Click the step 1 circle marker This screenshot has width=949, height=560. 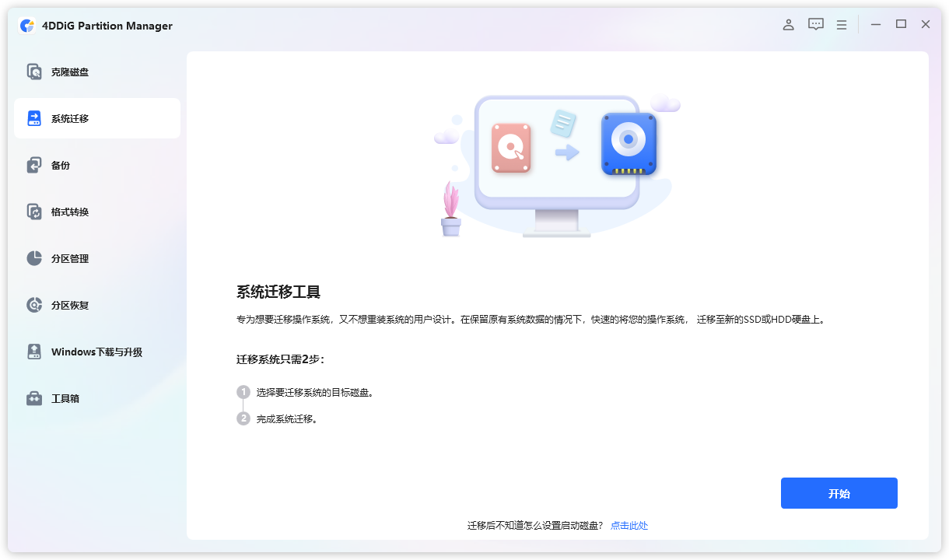(x=242, y=392)
